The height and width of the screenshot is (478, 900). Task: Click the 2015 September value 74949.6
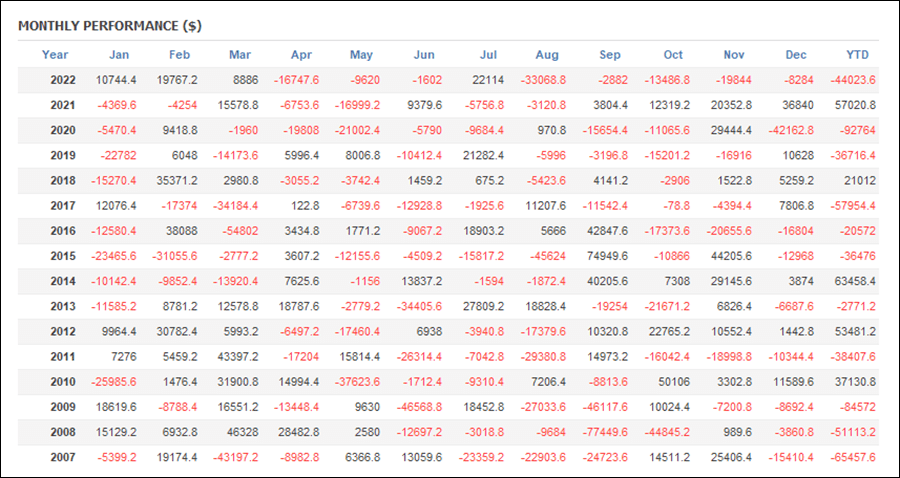pyautogui.click(x=607, y=257)
